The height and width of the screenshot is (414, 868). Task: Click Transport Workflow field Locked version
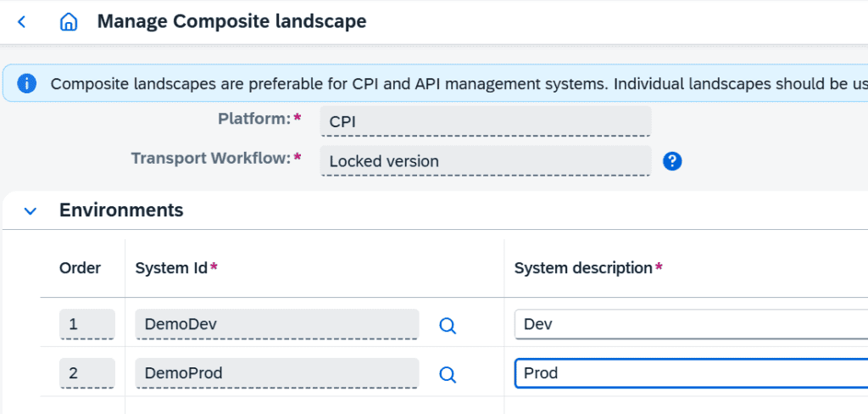pyautogui.click(x=486, y=161)
